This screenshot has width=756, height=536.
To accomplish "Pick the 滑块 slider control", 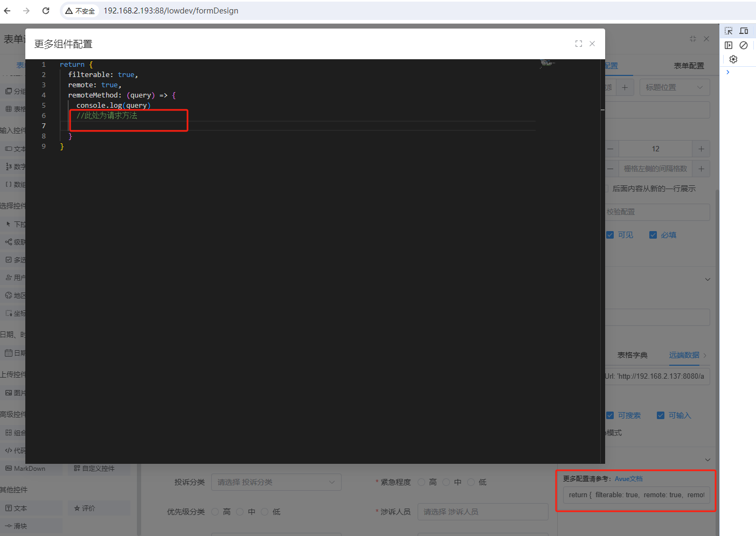I will pyautogui.click(x=31, y=526).
